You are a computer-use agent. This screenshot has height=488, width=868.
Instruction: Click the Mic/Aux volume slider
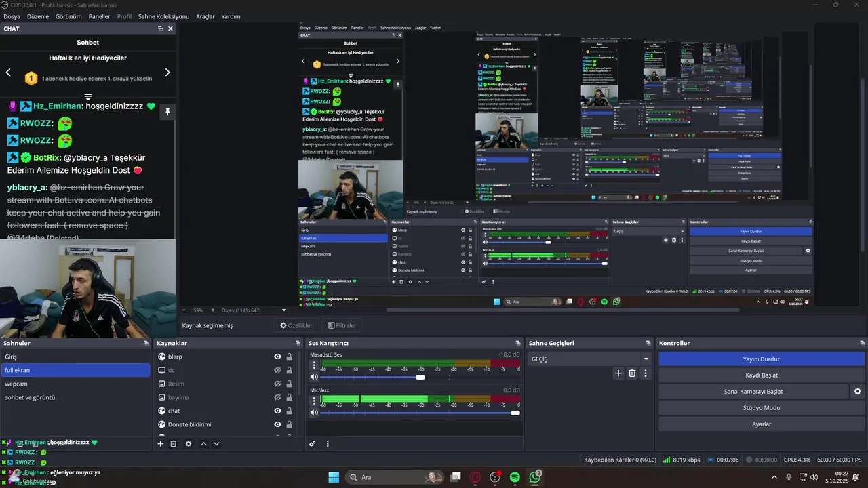[420, 413]
